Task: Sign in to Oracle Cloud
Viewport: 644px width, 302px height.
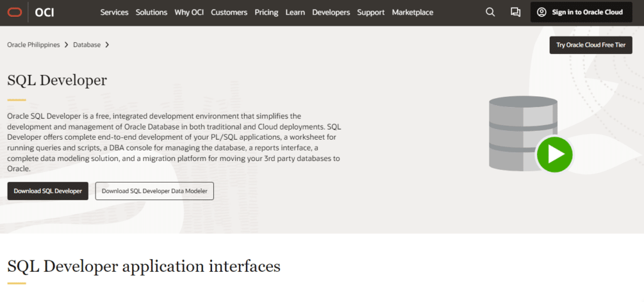Action: pos(581,13)
